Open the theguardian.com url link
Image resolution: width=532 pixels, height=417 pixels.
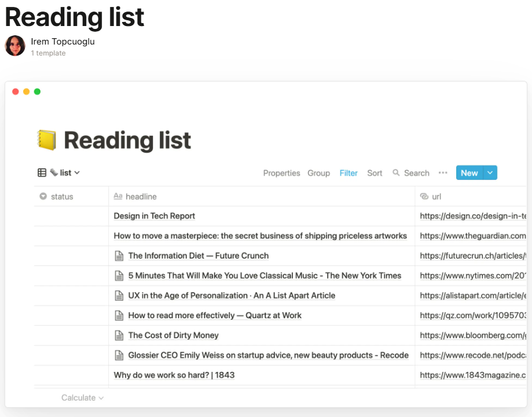(473, 236)
